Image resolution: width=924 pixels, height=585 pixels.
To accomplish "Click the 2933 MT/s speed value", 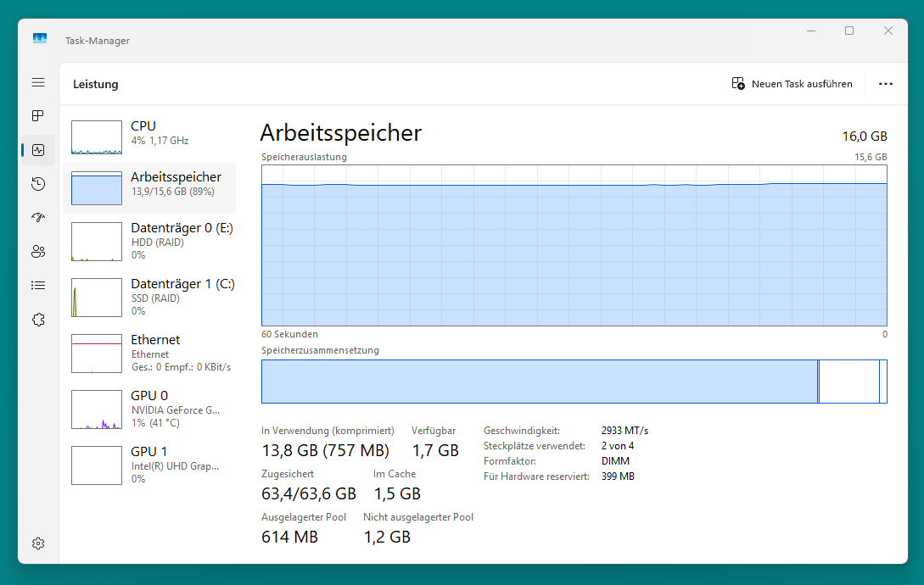I will (624, 431).
